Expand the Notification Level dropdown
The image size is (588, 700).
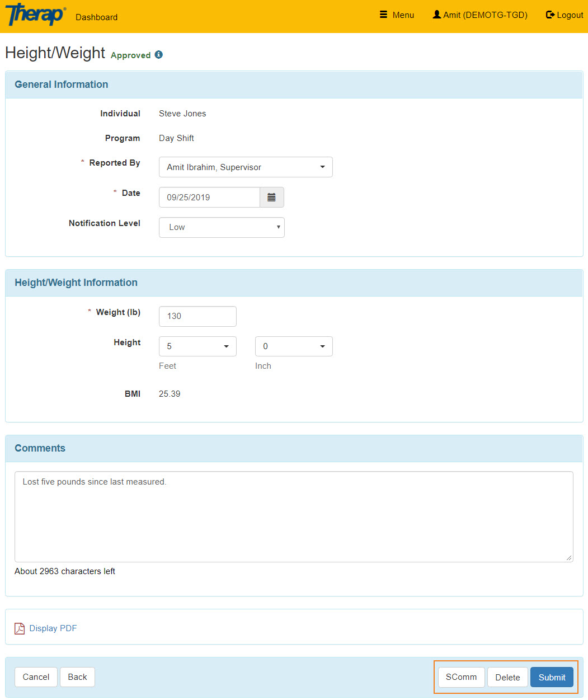coord(222,228)
